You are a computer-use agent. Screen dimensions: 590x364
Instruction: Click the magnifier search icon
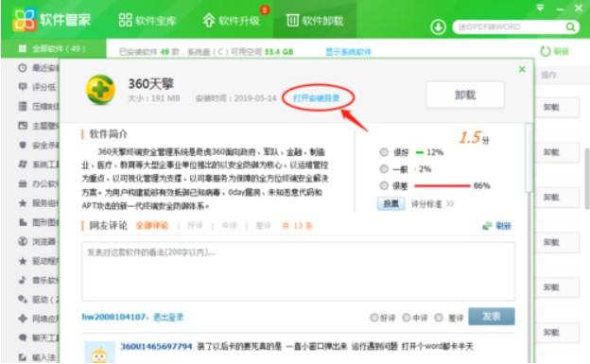[570, 27]
